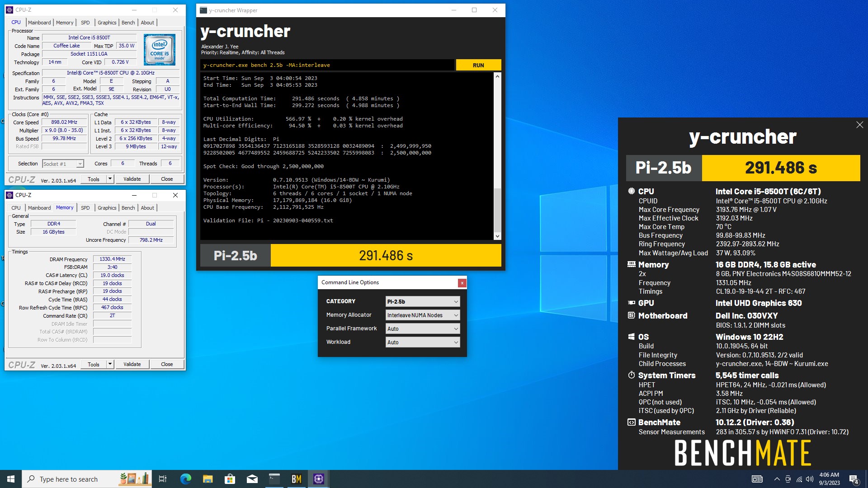Click the CPU section icon in BenchMate panel
The image size is (868, 488).
click(x=631, y=191)
